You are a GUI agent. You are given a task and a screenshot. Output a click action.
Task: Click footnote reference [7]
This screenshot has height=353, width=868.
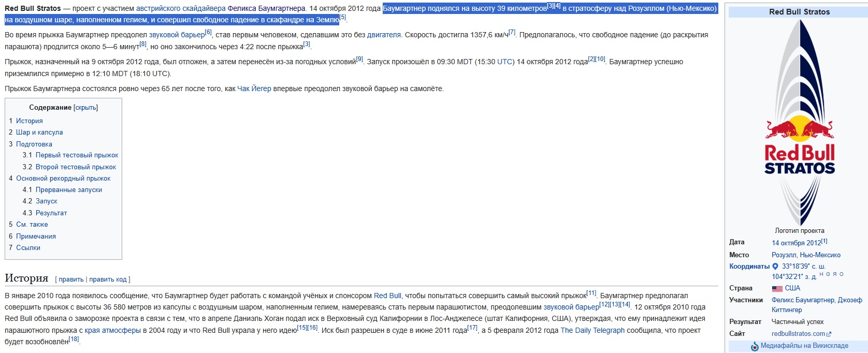pos(512,32)
